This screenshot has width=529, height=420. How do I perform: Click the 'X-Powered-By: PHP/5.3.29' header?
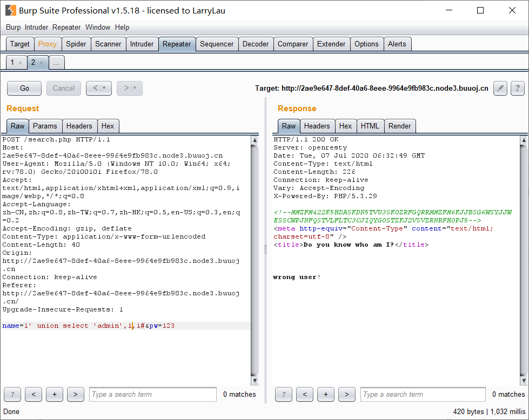coord(325,196)
